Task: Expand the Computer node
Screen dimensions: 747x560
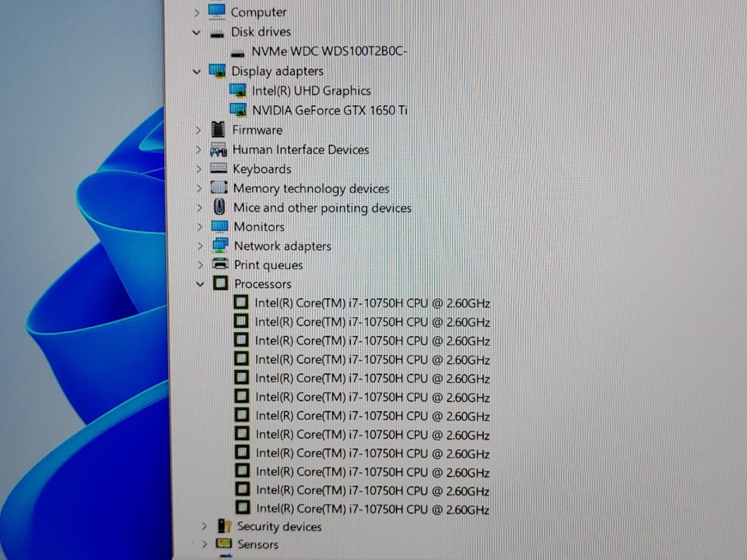Action: coord(197,13)
